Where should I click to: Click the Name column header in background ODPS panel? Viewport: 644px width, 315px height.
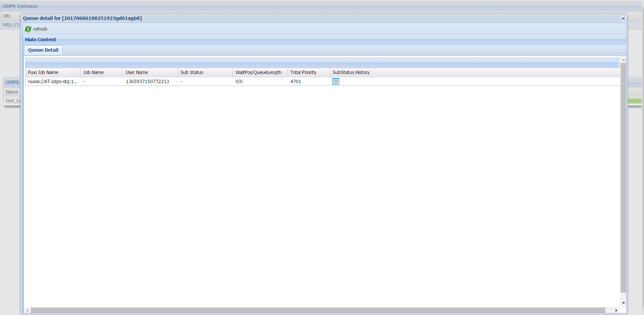(x=12, y=92)
